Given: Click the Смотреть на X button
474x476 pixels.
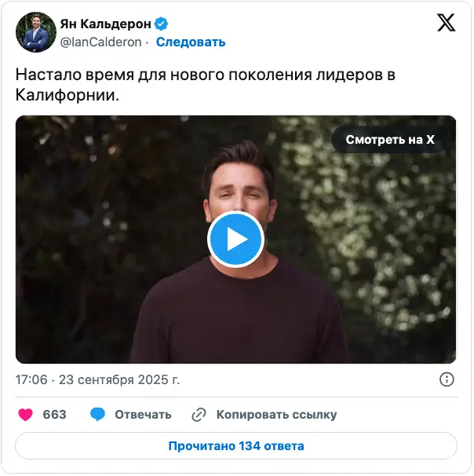Looking at the screenshot, I should [390, 140].
